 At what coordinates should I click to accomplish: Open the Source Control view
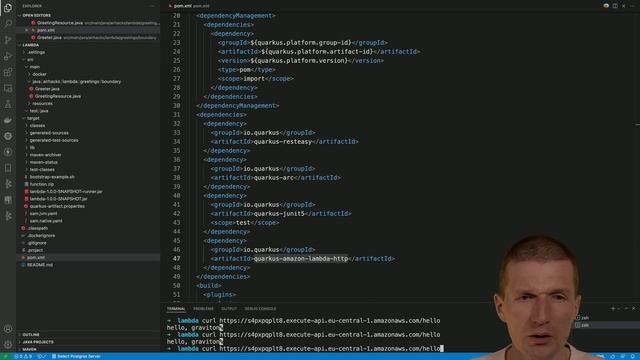[x=8, y=40]
